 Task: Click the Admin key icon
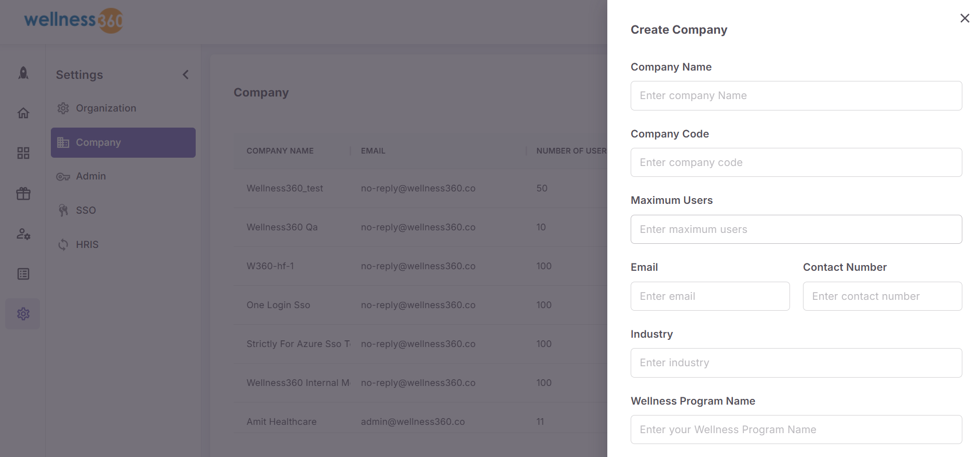(63, 177)
